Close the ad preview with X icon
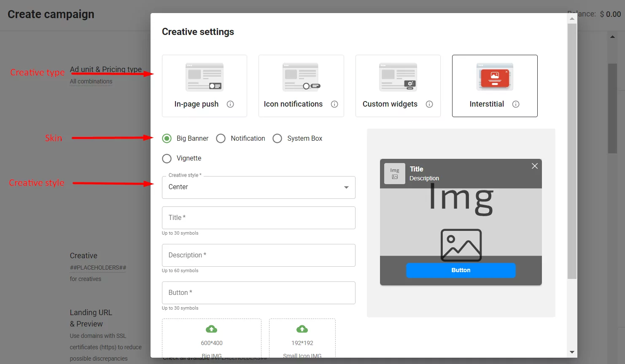625x364 pixels. (535, 166)
